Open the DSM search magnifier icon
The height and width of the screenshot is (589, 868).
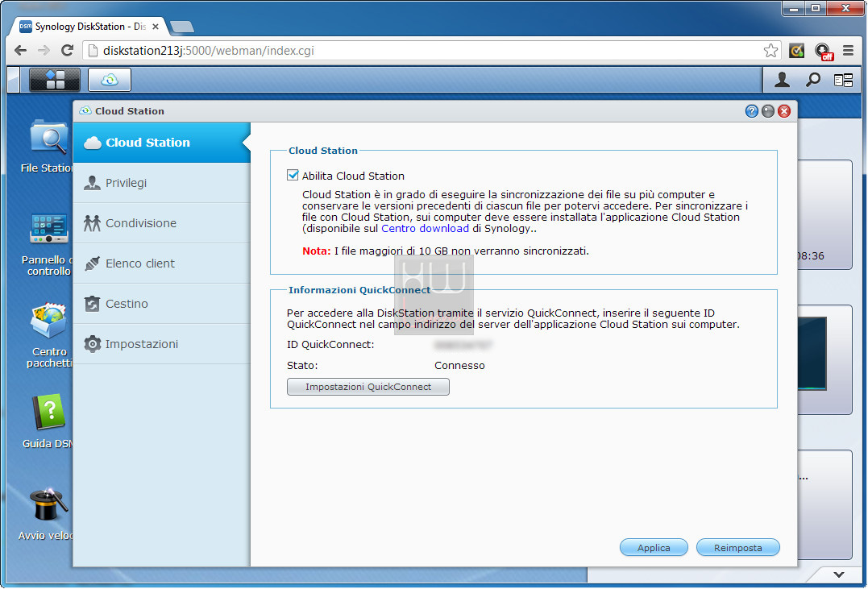click(812, 80)
